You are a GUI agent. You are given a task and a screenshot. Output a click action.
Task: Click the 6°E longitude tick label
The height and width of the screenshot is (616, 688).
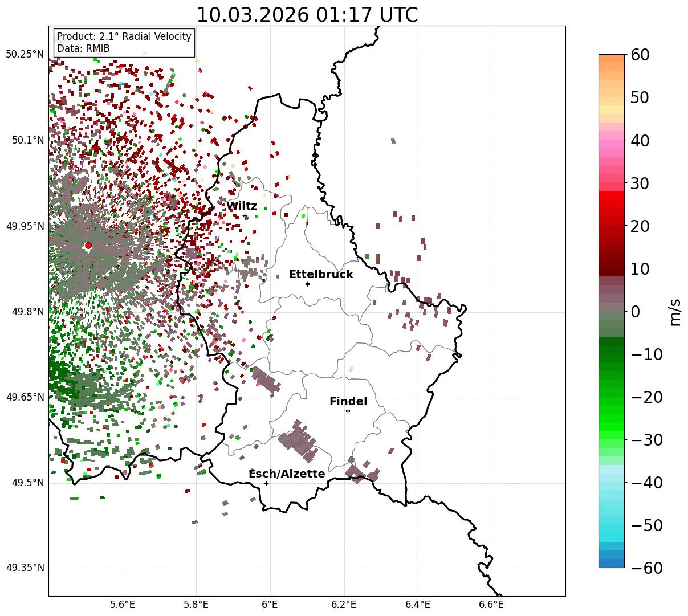(x=270, y=606)
